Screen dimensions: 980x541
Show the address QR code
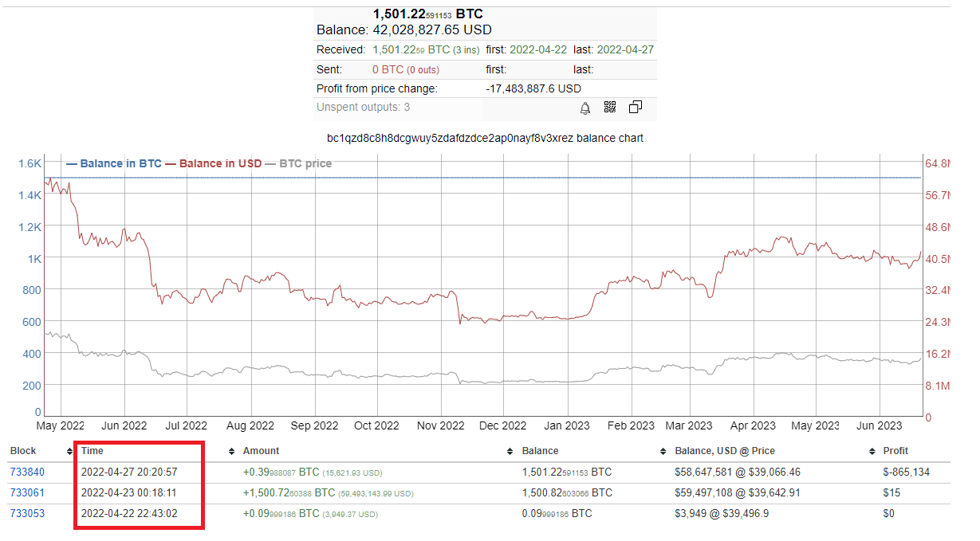pos(610,108)
